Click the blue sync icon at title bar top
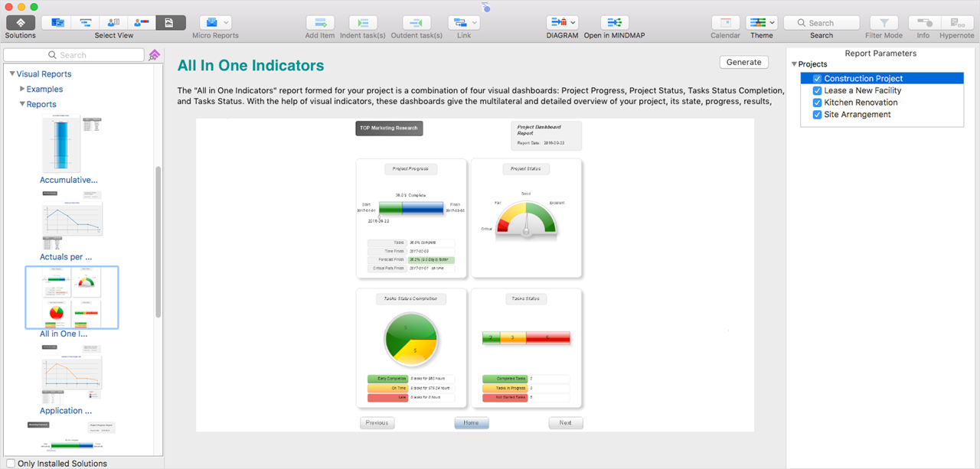 [x=486, y=8]
